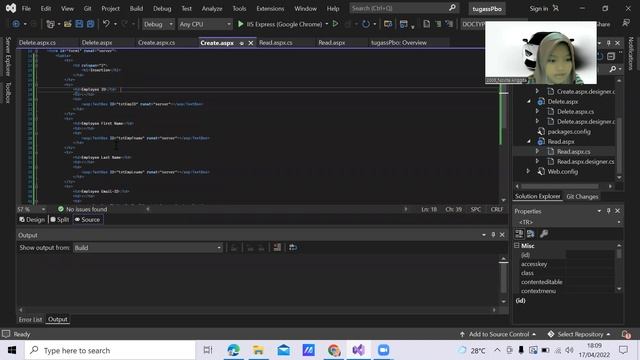
Task: Open File Explorer from the taskbar
Action: coord(258,350)
